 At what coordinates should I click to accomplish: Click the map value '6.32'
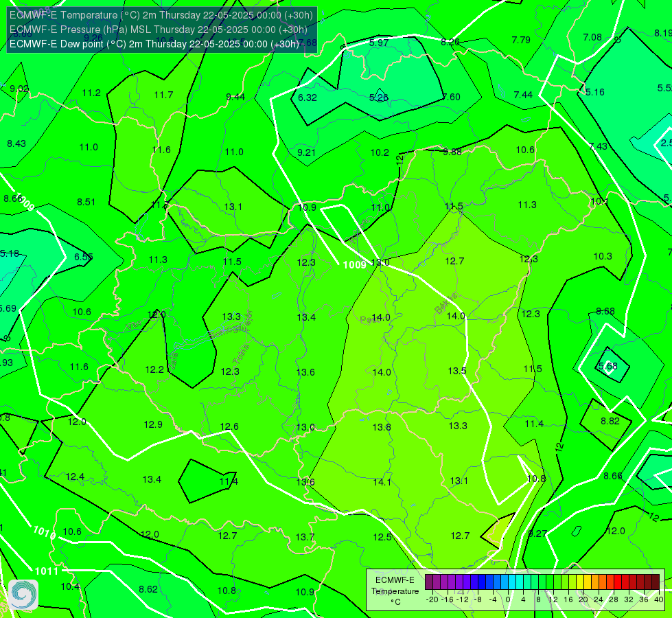point(308,98)
